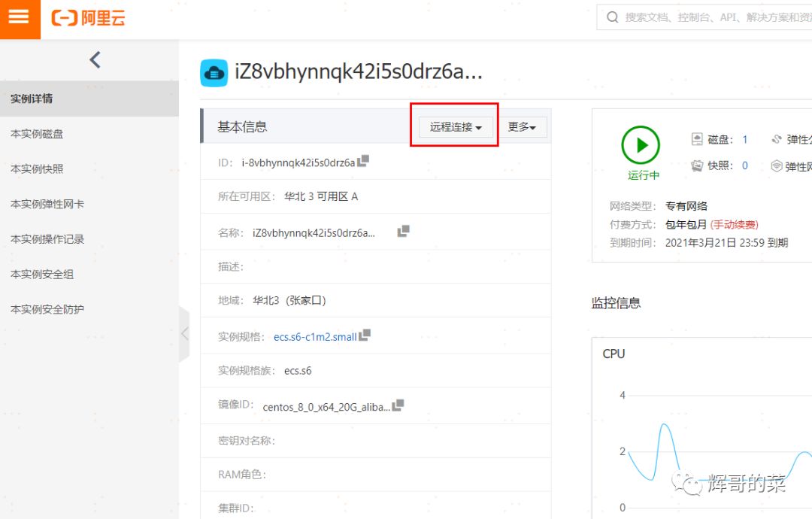This screenshot has height=519, width=812.
Task: Click the ID value i-8vbhynnqk42i5s0drz6a
Action: pos(298,162)
